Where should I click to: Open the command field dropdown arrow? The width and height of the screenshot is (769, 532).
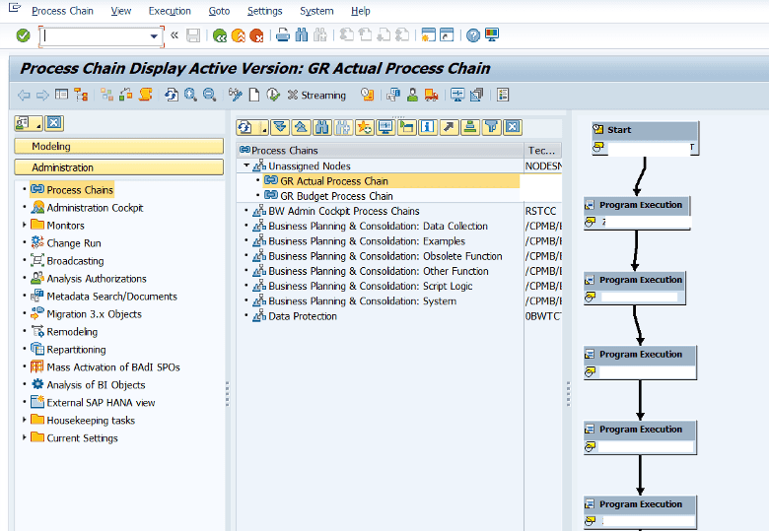pyautogui.click(x=154, y=36)
